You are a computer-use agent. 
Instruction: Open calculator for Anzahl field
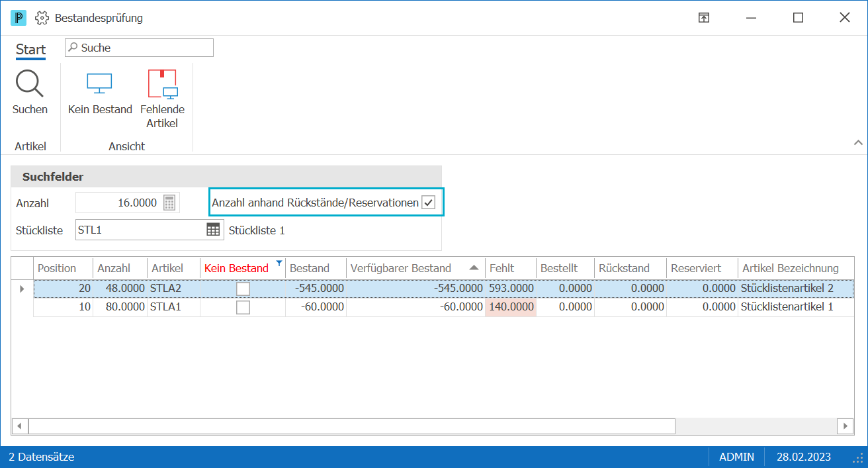click(x=170, y=203)
